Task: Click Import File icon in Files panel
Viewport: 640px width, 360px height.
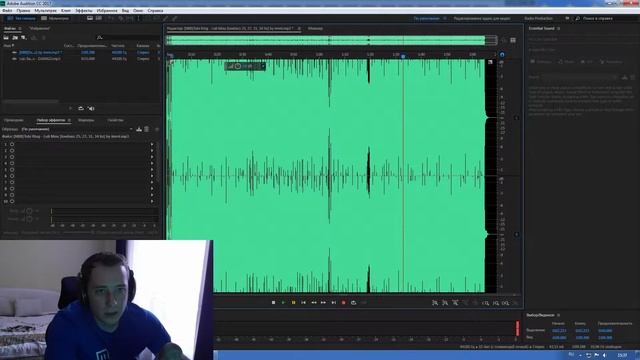Action: coord(15,38)
